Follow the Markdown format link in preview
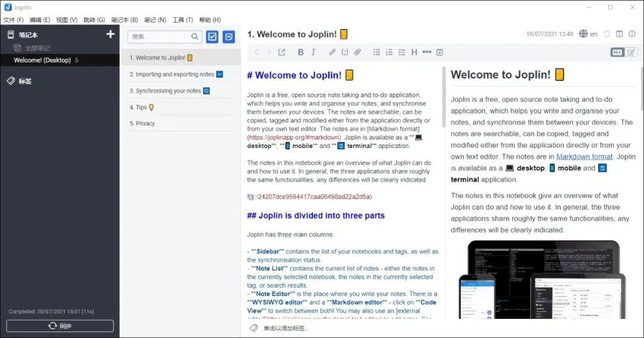This screenshot has width=644, height=338. tap(584, 156)
